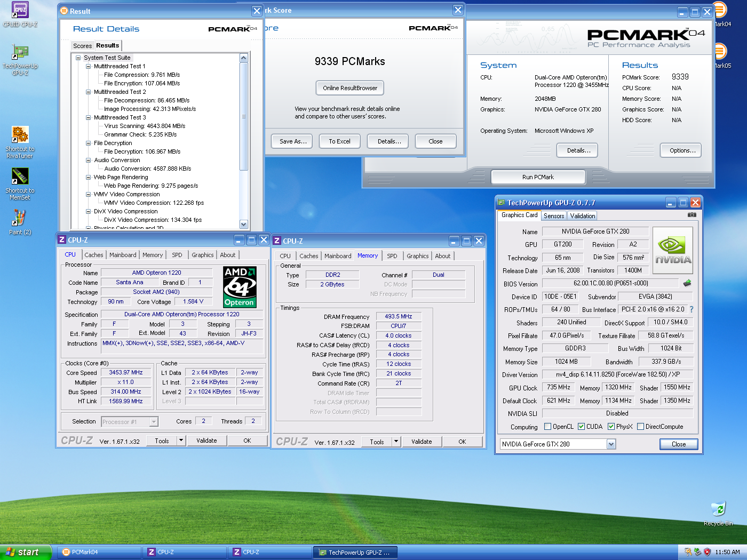Click Details... under System in PCMark04
This screenshot has height=560, width=747.
[x=578, y=150]
